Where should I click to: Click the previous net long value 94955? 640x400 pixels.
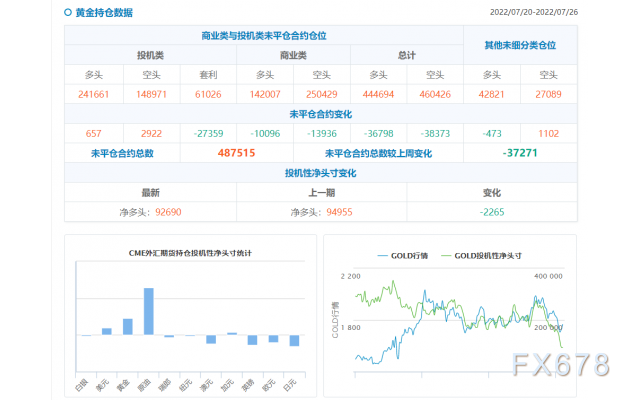coord(339,212)
